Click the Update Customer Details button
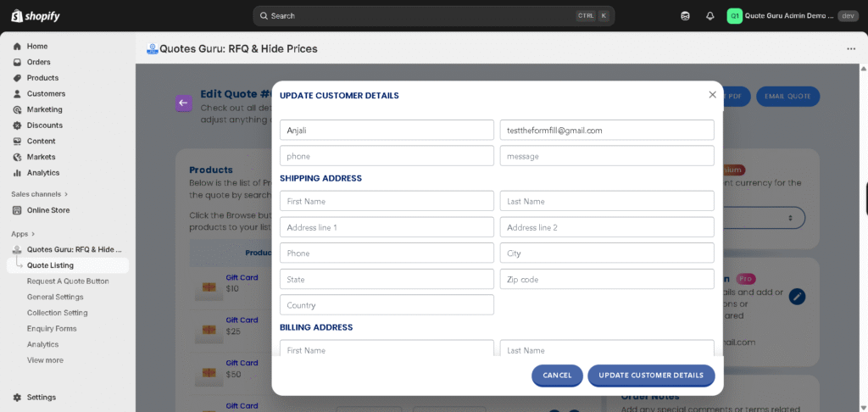Viewport: 868px width, 412px height. [x=650, y=376]
